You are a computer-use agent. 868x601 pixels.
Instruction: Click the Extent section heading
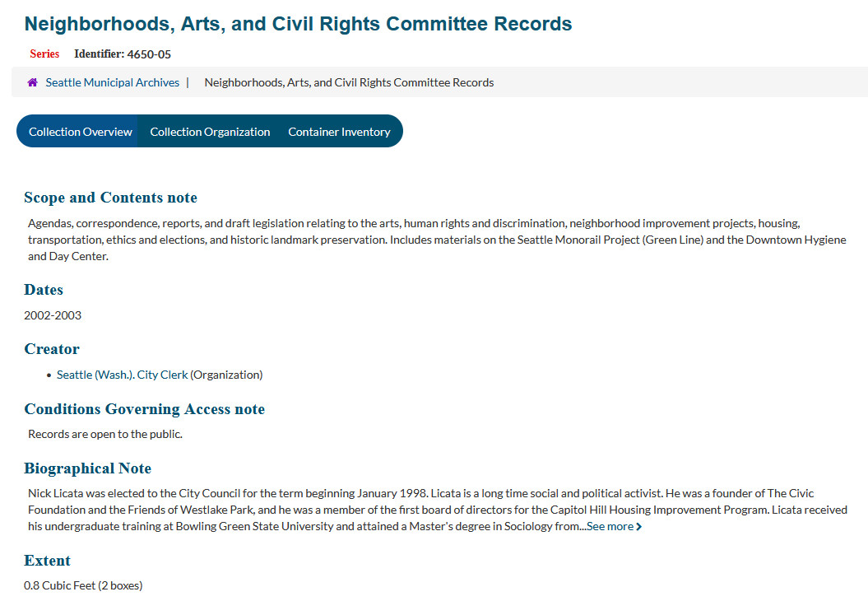coord(47,561)
